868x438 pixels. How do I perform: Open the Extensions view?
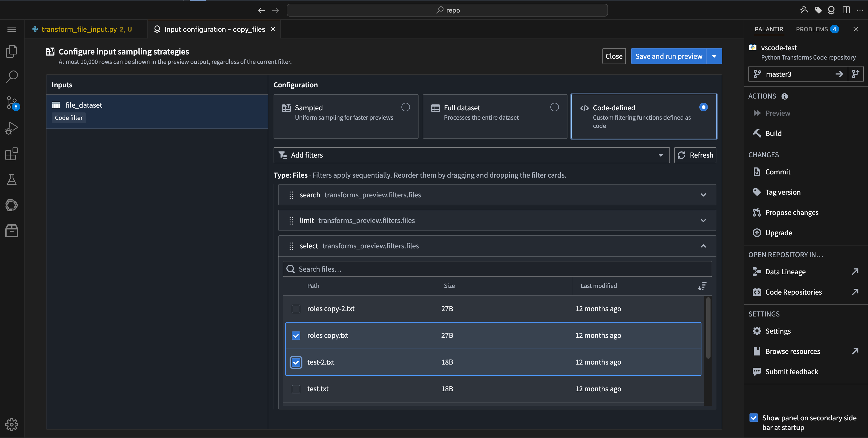coord(12,154)
